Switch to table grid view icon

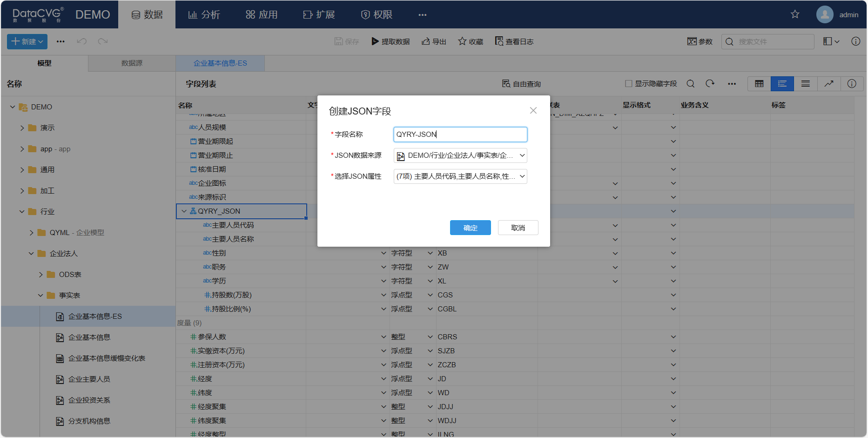pyautogui.click(x=759, y=84)
